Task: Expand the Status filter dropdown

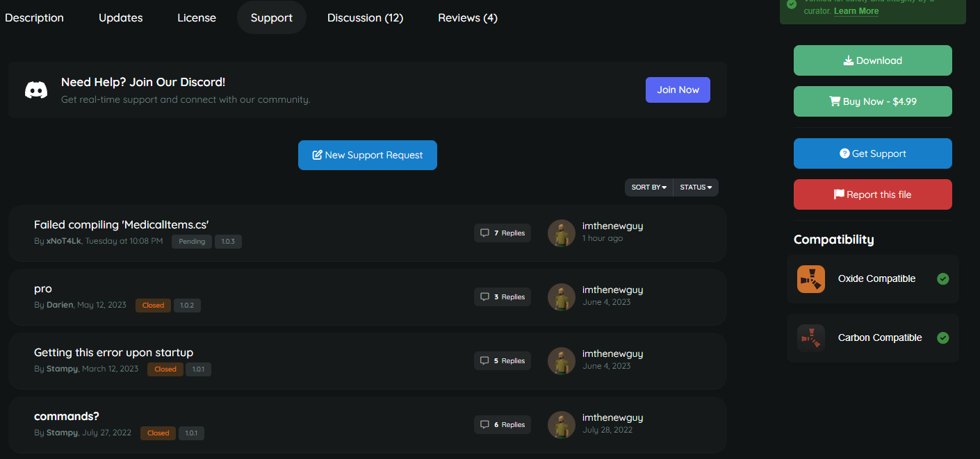Action: (x=696, y=187)
